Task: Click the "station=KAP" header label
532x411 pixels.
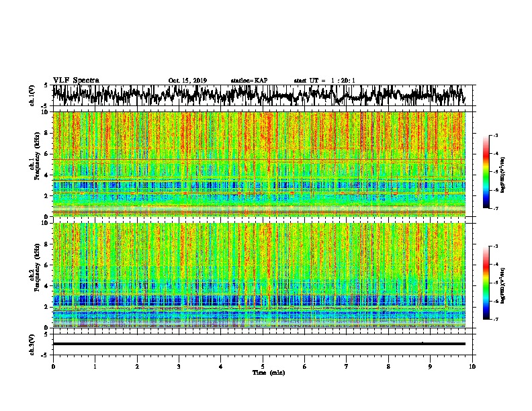Action: (x=249, y=81)
